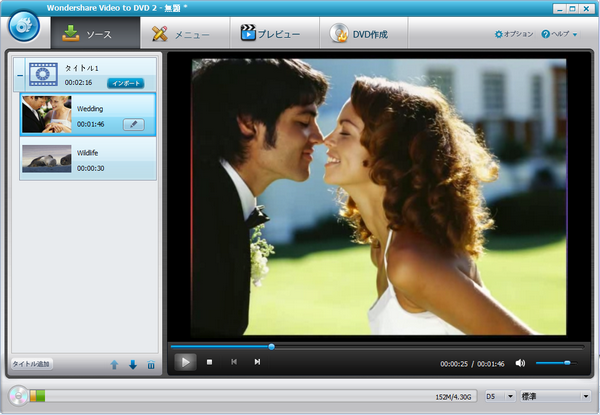Screen dimensions: 600x415
Task: Open the ヘルプ menu
Action: click(x=559, y=34)
